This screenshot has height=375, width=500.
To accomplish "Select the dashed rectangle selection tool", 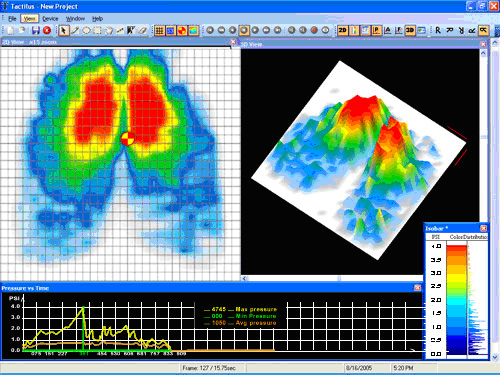I will 97,31.
